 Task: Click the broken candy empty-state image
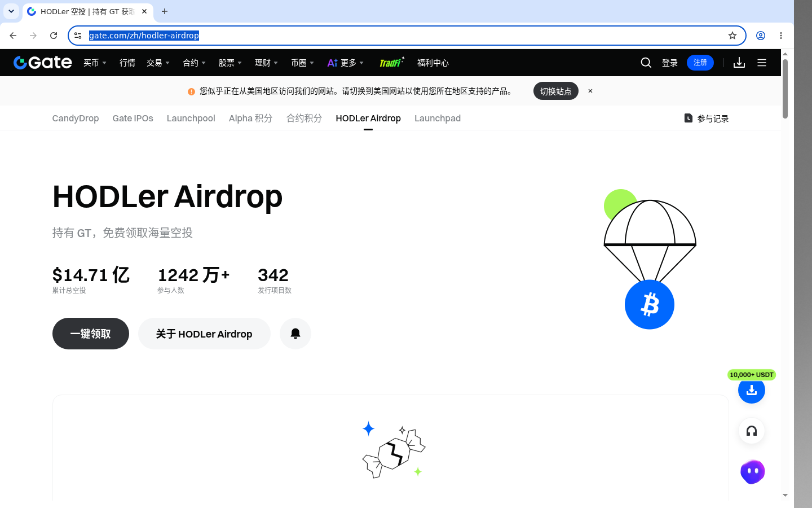pos(394,450)
